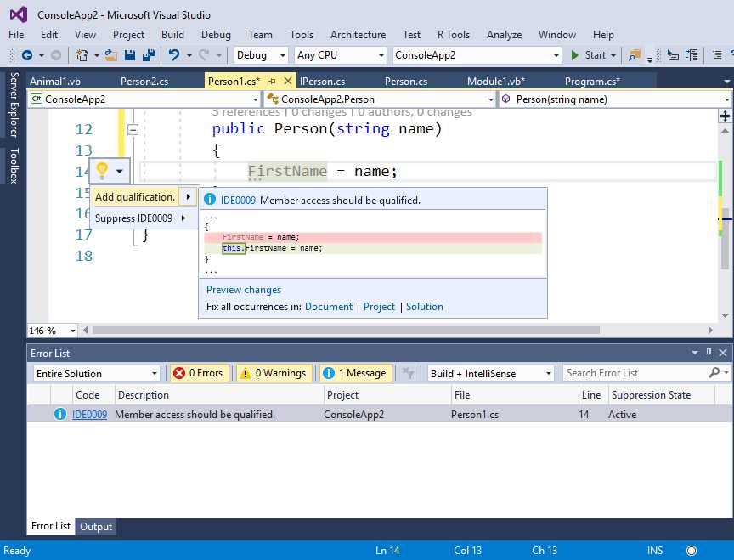Open the ConsoleApp2.Person type navigation dropdown

[379, 99]
